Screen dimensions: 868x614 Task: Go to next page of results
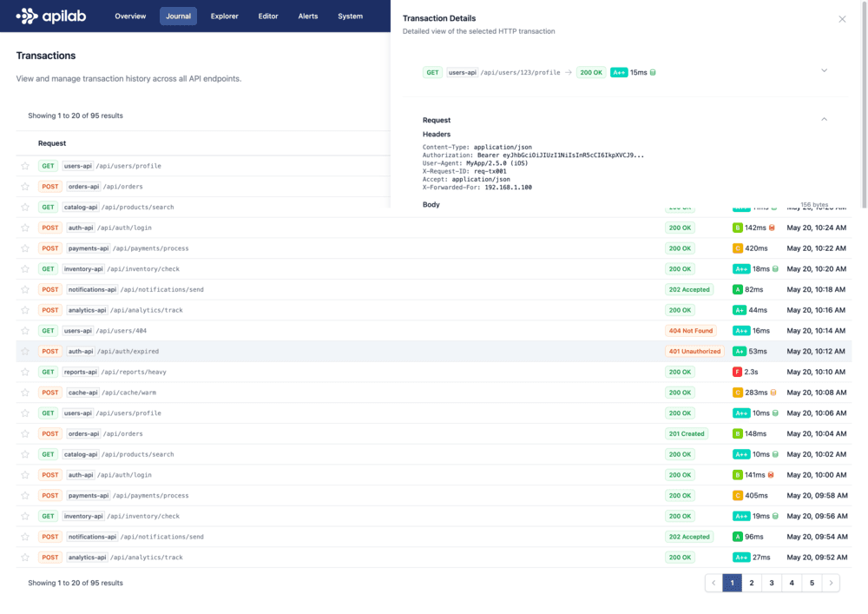click(831, 584)
